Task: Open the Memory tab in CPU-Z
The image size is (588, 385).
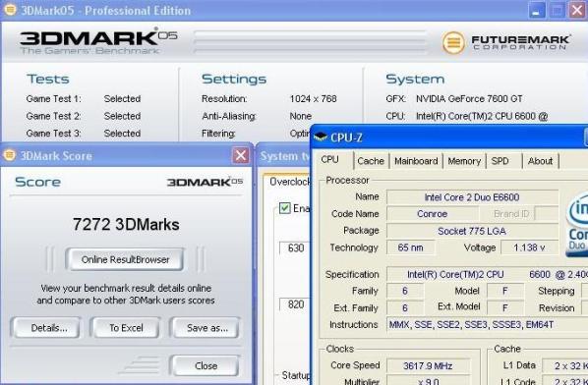Action: pos(464,161)
